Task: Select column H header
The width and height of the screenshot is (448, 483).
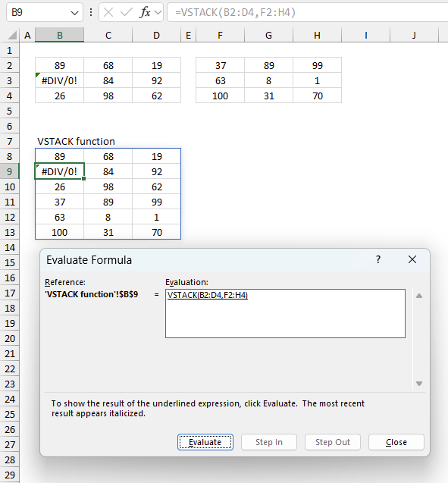Action: click(317, 35)
